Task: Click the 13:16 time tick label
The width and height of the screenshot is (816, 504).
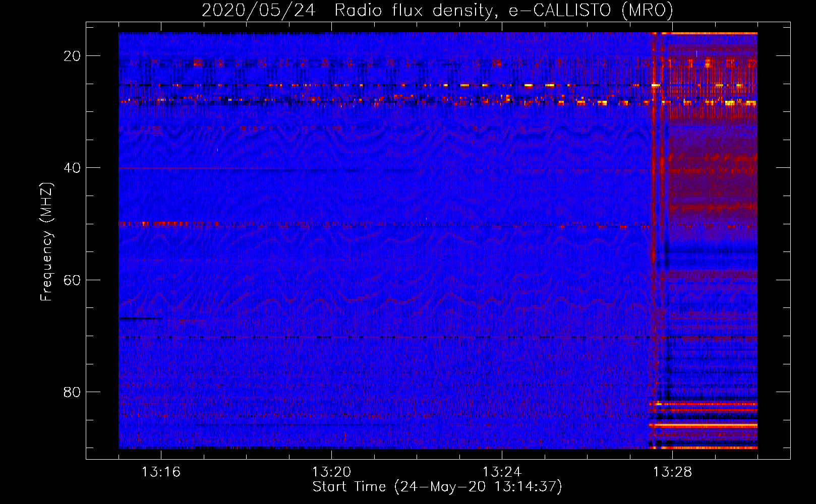Action: [161, 472]
